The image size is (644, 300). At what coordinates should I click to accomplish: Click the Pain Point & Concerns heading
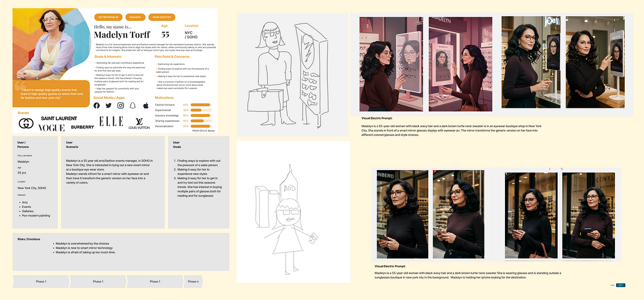tap(173, 56)
